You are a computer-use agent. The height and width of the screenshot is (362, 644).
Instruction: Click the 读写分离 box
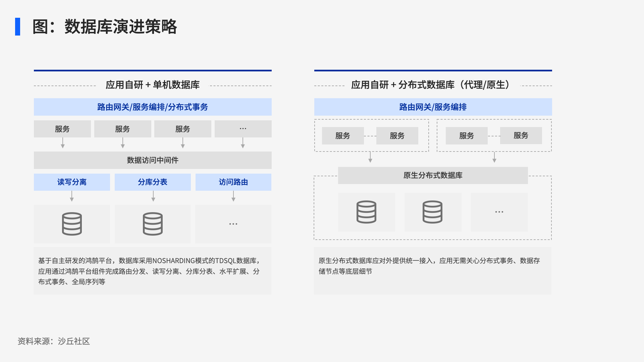pyautogui.click(x=72, y=182)
